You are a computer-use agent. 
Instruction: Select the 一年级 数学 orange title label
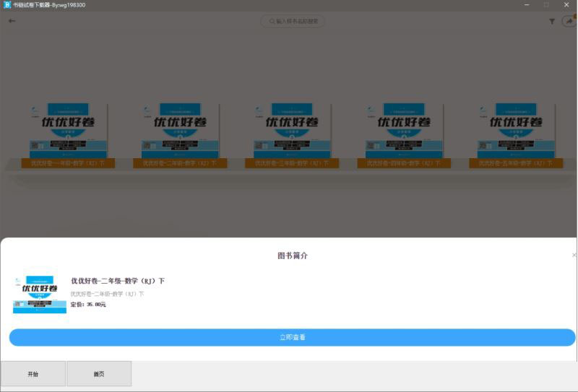(68, 163)
